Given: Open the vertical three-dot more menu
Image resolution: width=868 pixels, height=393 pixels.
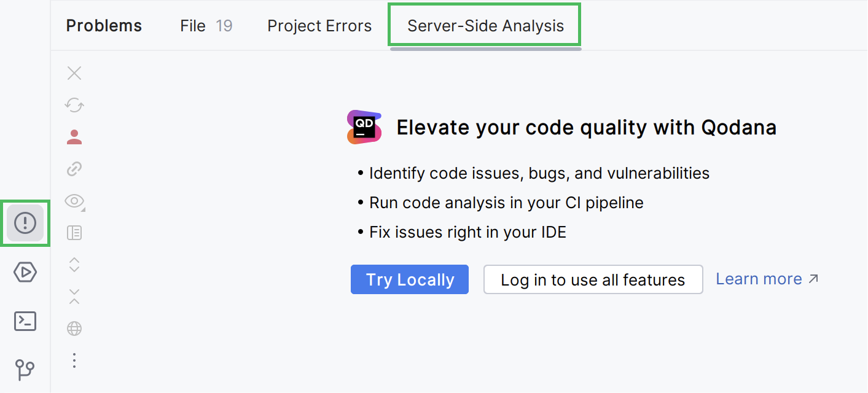Looking at the screenshot, I should tap(74, 360).
